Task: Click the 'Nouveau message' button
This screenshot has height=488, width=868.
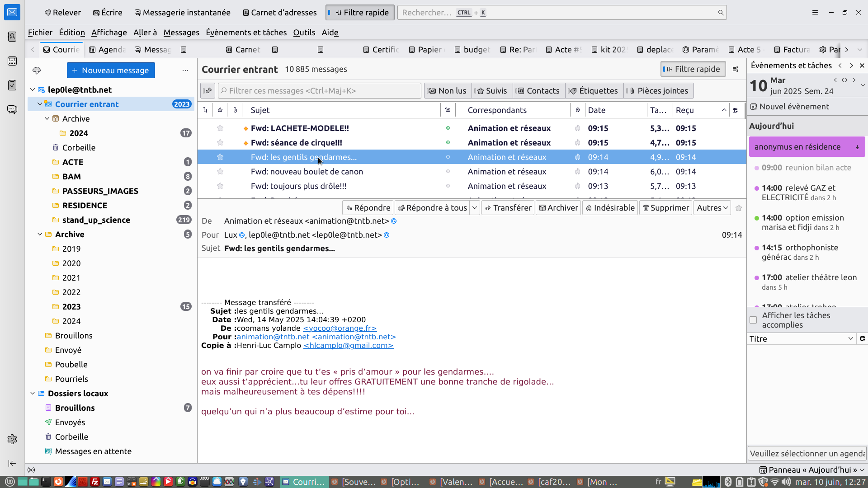Action: pos(111,70)
